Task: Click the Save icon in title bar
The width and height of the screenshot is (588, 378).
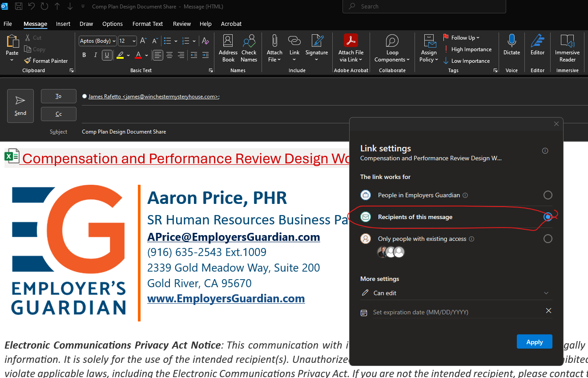Action: pyautogui.click(x=19, y=6)
